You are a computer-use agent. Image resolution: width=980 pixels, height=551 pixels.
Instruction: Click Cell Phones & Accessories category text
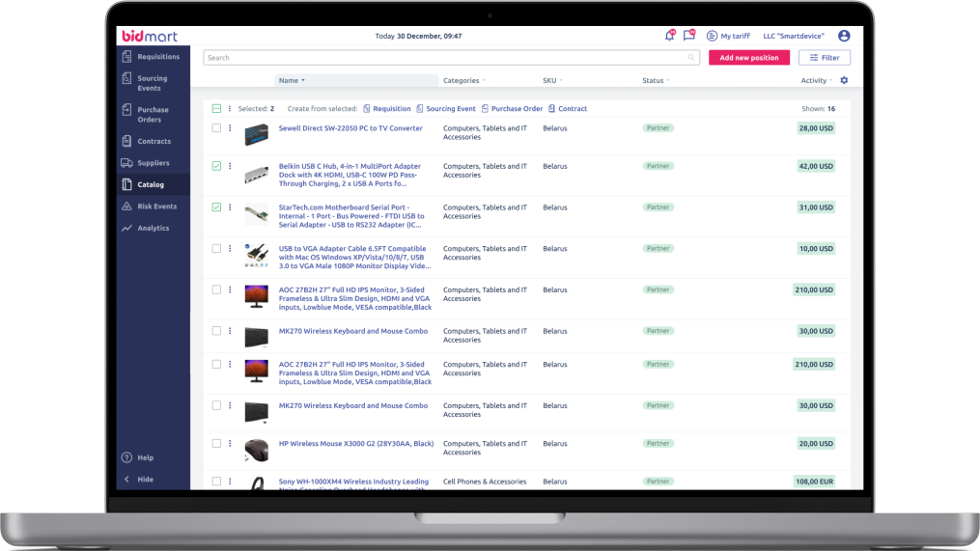[x=485, y=482]
